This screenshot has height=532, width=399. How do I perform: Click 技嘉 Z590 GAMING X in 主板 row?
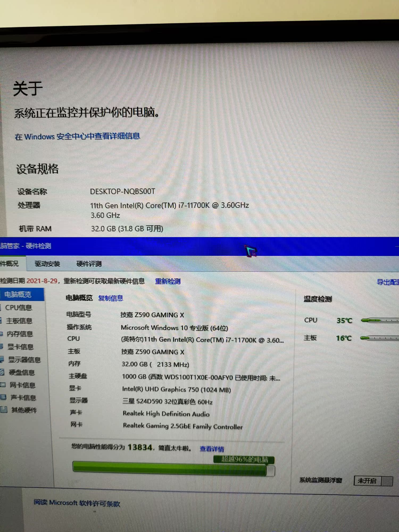pos(153,352)
